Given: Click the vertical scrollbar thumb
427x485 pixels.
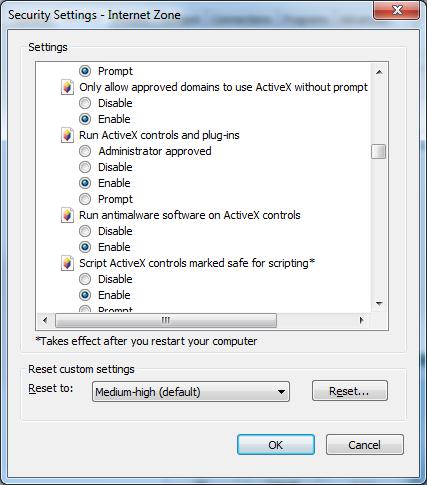Looking at the screenshot, I should click(x=379, y=152).
